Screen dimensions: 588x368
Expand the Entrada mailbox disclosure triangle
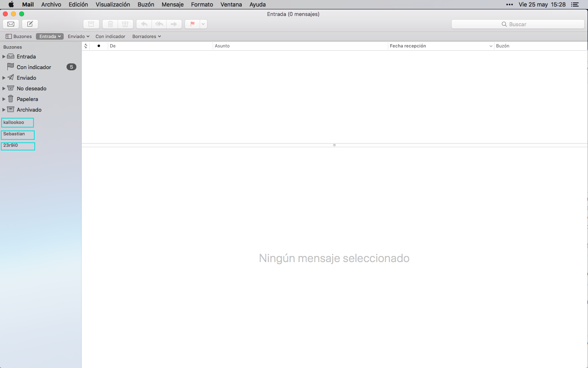tap(4, 56)
